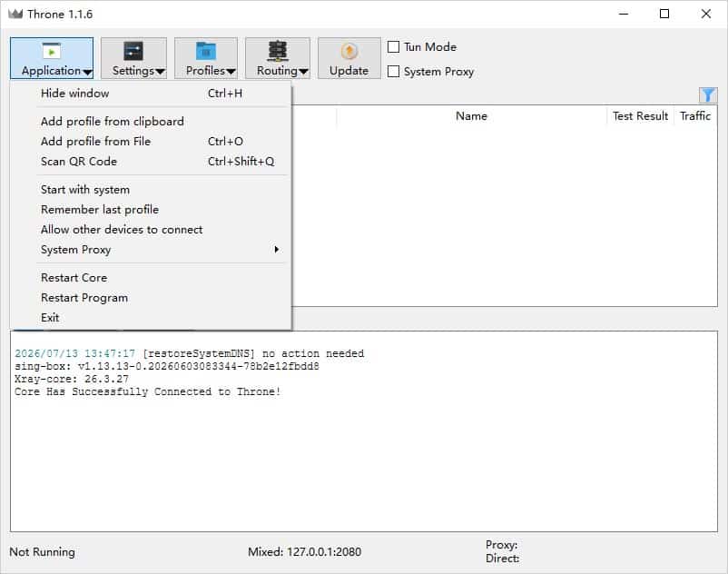The image size is (728, 574).
Task: Choose Scan QR Code menu entry
Action: click(x=151, y=161)
